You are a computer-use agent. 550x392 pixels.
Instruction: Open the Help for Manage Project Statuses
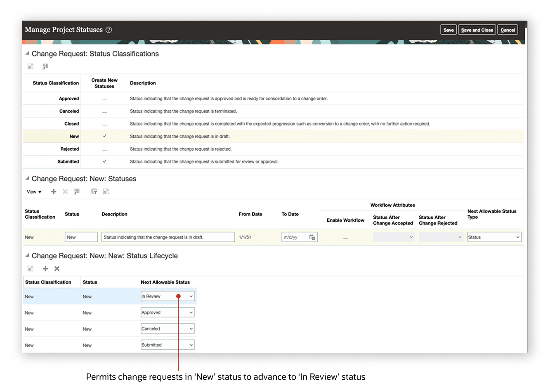point(108,29)
